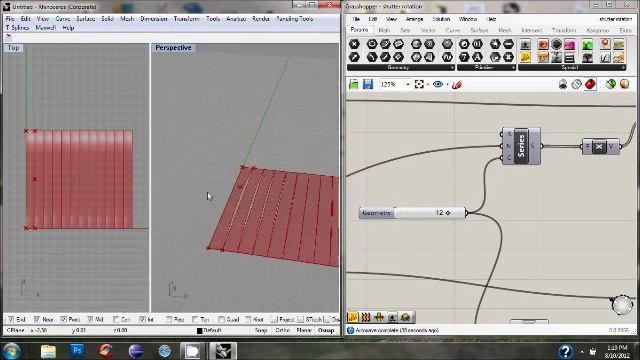The height and width of the screenshot is (360, 640).
Task: Click the red-orange markov widget icon at canvas bottom
Action: pyautogui.click(x=366, y=317)
